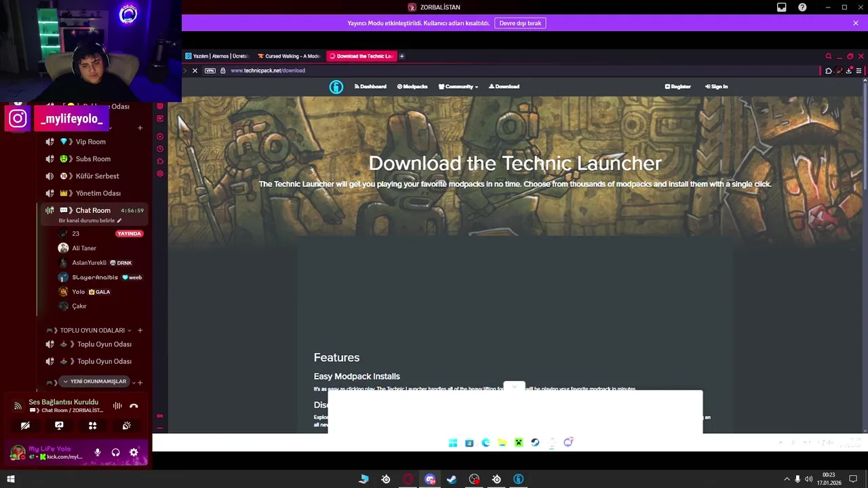The height and width of the screenshot is (488, 868).
Task: Disconnect from voice call
Action: tap(134, 406)
